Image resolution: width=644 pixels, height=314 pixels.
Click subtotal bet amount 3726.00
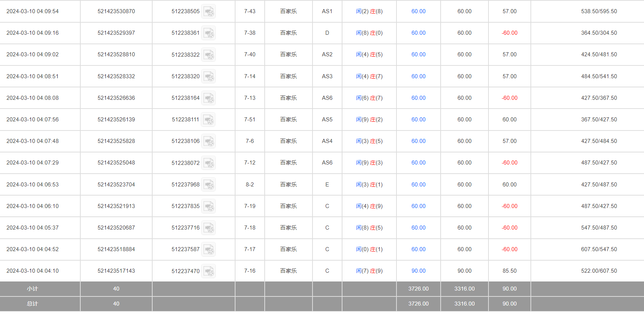[x=418, y=289]
